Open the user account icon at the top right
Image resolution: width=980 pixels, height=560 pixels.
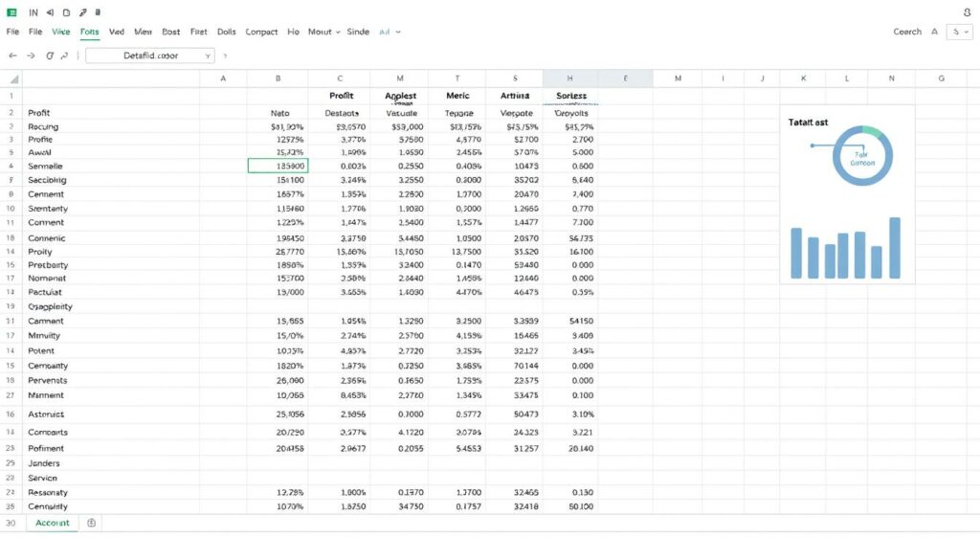(x=967, y=12)
